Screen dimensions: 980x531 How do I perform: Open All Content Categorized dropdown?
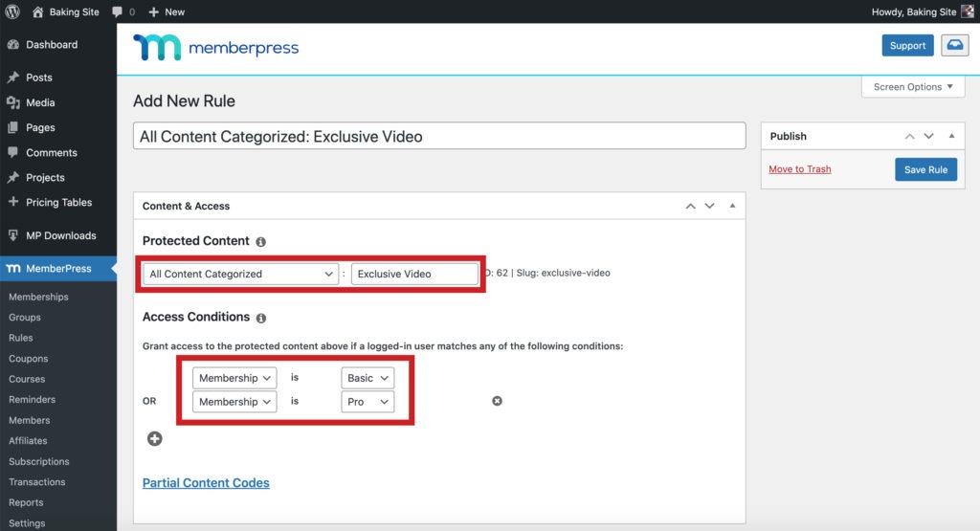click(240, 274)
